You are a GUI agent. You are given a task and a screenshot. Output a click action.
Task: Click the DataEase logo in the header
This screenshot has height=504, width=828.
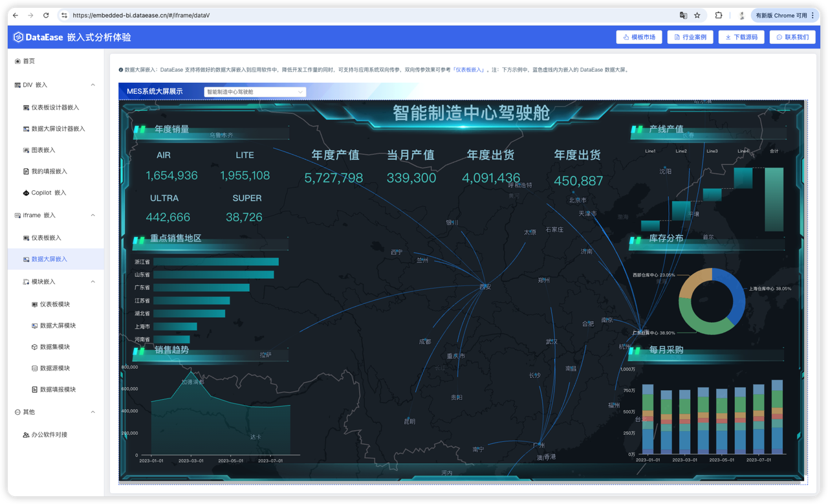(x=17, y=36)
